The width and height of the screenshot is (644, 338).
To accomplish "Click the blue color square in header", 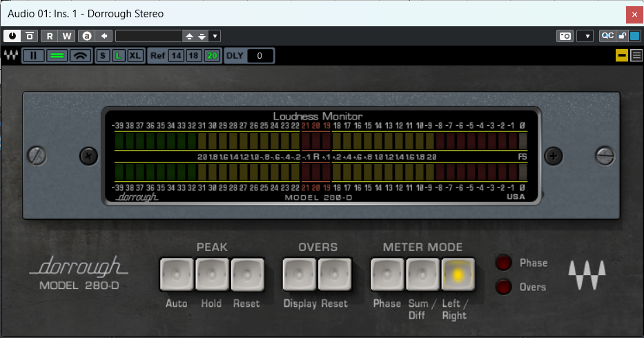I will click(634, 36).
